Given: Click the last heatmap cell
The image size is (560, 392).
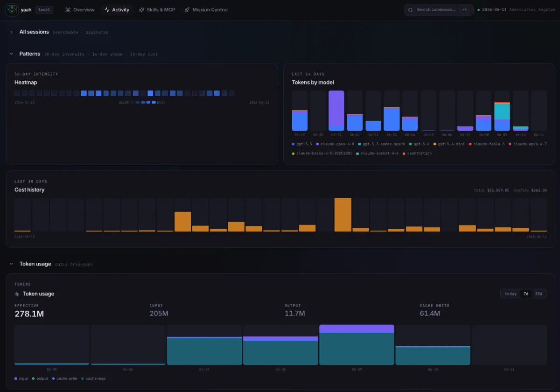Looking at the screenshot, I should 231,93.
